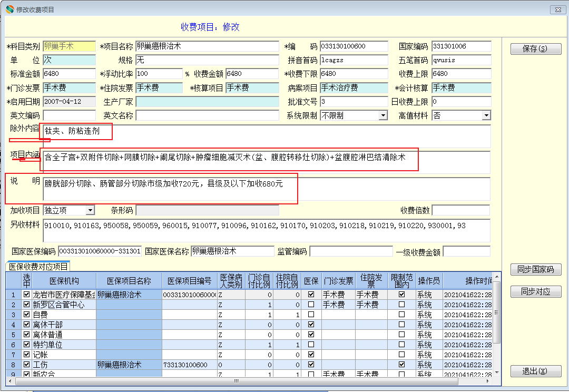
Task: Toggle 医保 checkbox for 记帐 row
Action: 311,354
